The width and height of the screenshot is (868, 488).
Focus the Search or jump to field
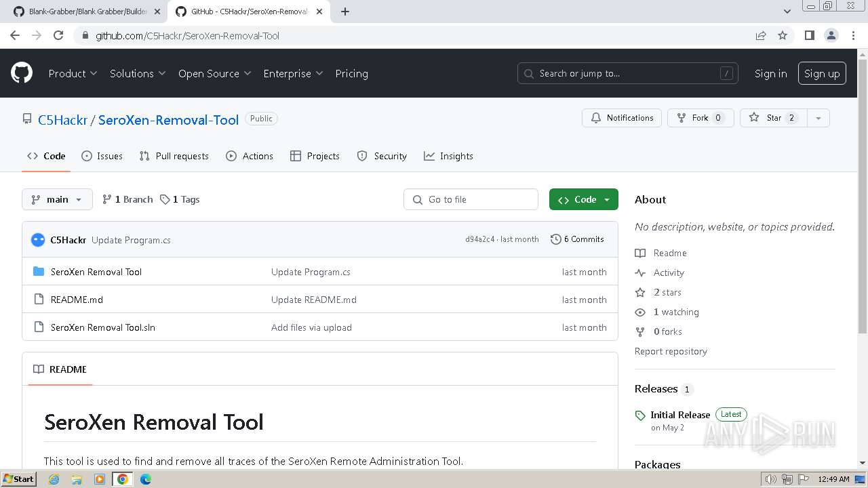pyautogui.click(x=628, y=73)
